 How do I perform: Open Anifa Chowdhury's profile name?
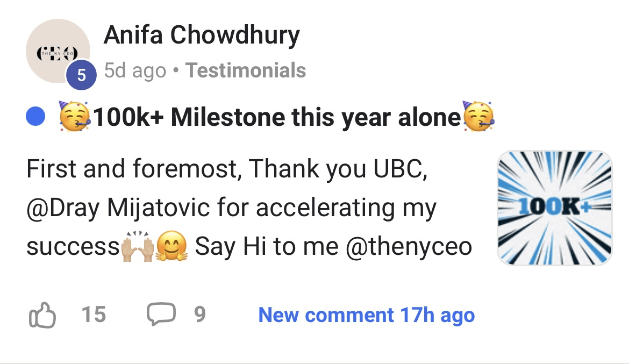202,35
